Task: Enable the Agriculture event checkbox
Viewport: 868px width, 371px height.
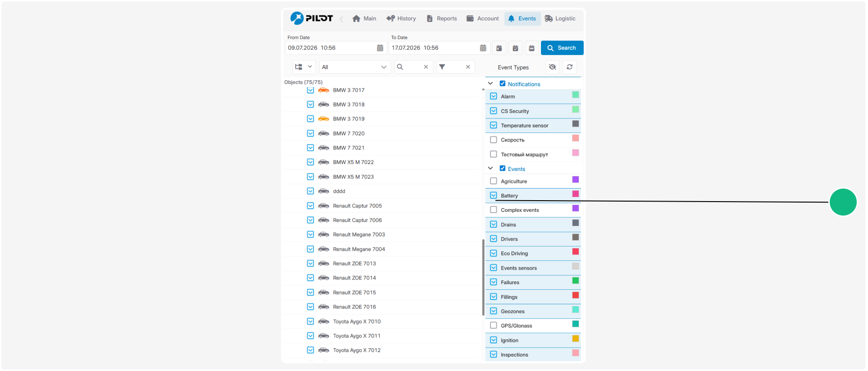Action: click(493, 181)
